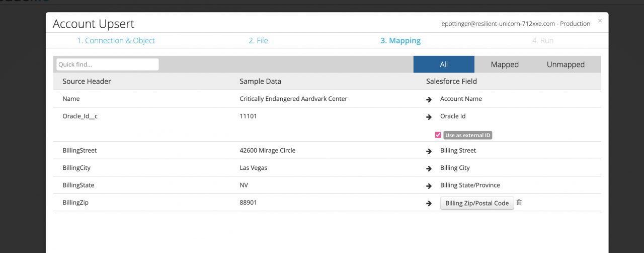Click sample data Critically Endangered Aardvark Center
This screenshot has width=644, height=253.
293,99
